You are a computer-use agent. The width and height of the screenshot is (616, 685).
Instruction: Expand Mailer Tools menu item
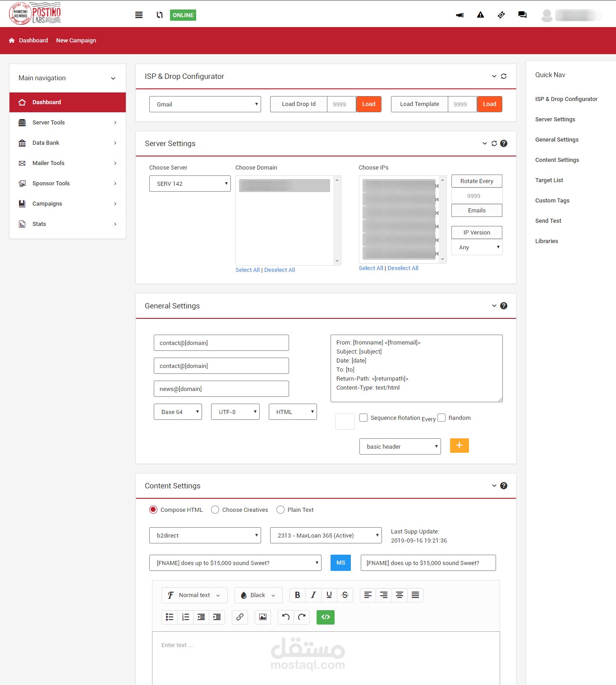pos(68,163)
